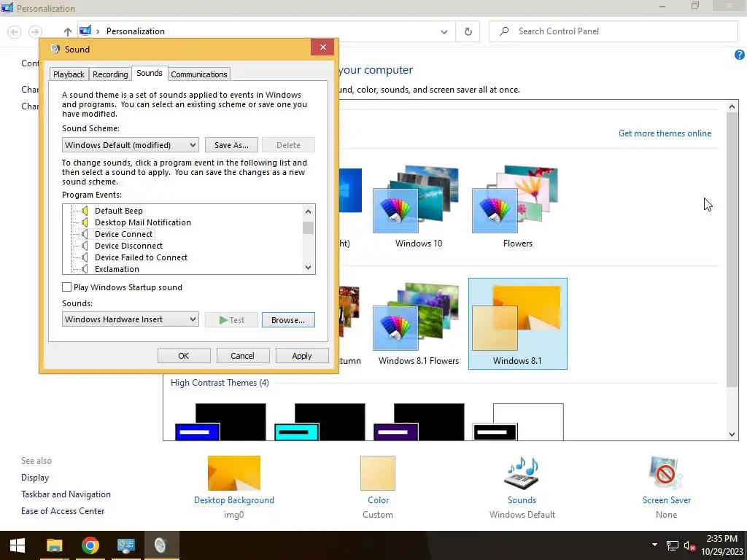Click Sound dialog taskbar icon
Screen dimensions: 747x560
click(161, 545)
